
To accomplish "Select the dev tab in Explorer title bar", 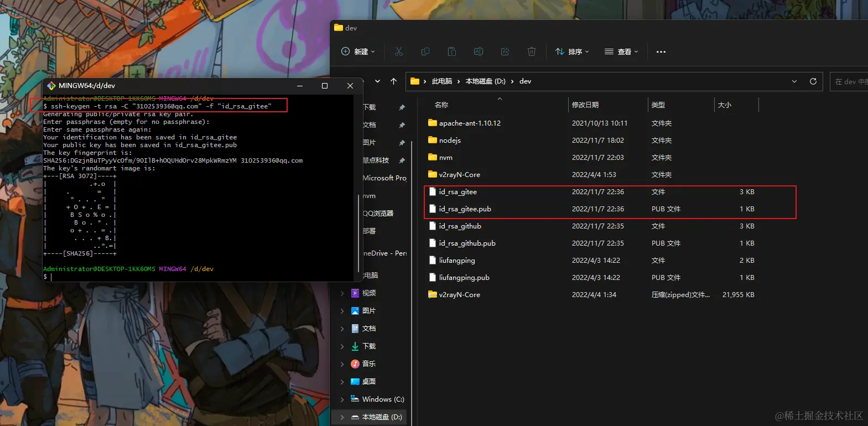I will coord(346,28).
